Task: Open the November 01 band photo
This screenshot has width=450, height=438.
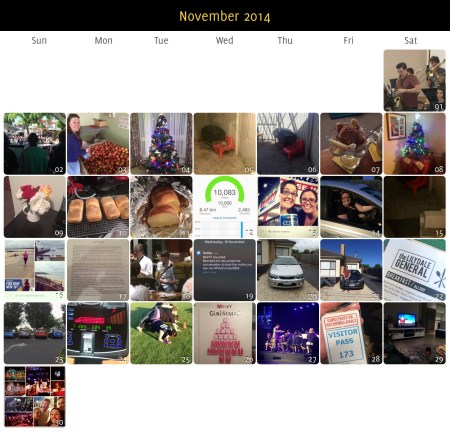Action: pos(414,80)
